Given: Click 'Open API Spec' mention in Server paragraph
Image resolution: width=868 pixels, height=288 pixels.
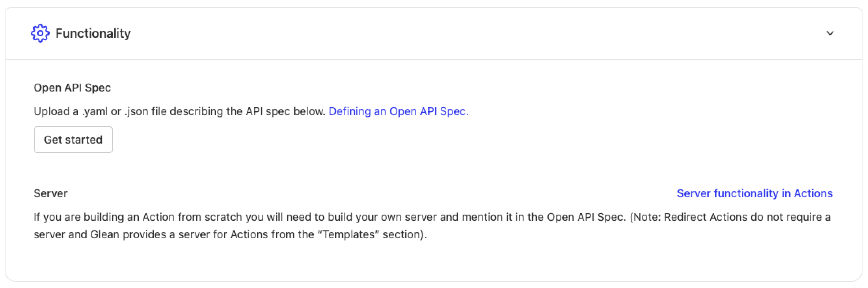Looking at the screenshot, I should pos(585,217).
